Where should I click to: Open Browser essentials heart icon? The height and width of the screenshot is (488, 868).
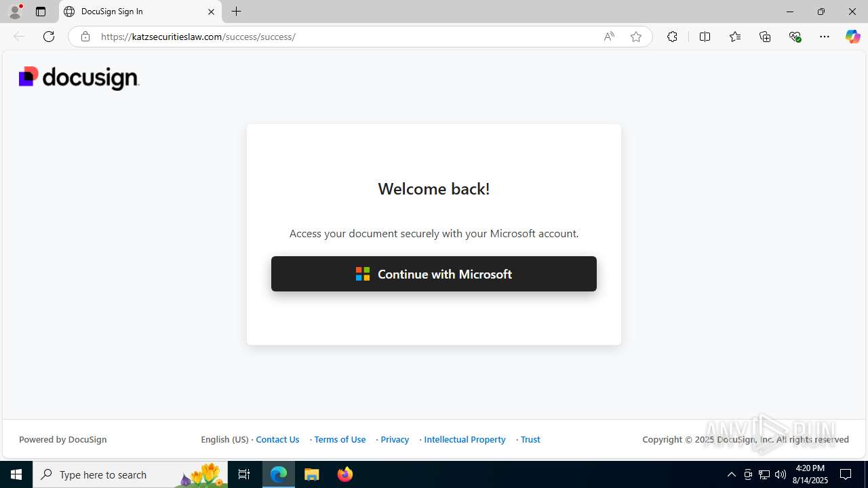point(795,37)
